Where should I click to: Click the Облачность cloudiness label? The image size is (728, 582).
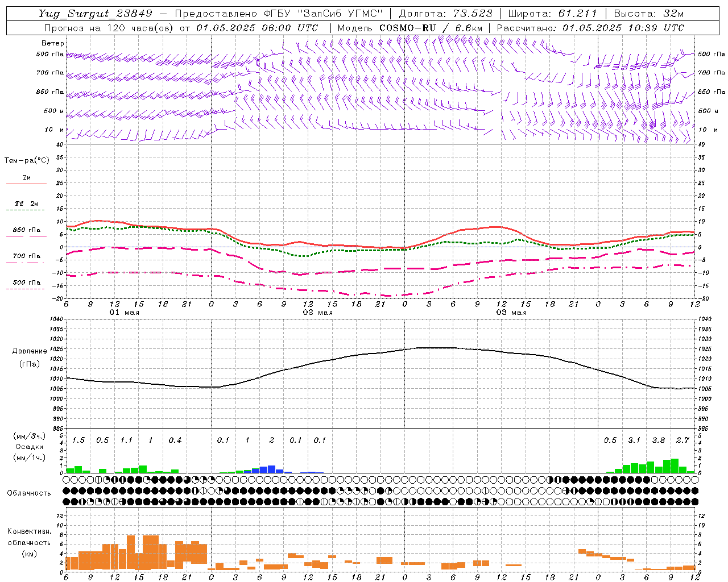click(x=29, y=493)
